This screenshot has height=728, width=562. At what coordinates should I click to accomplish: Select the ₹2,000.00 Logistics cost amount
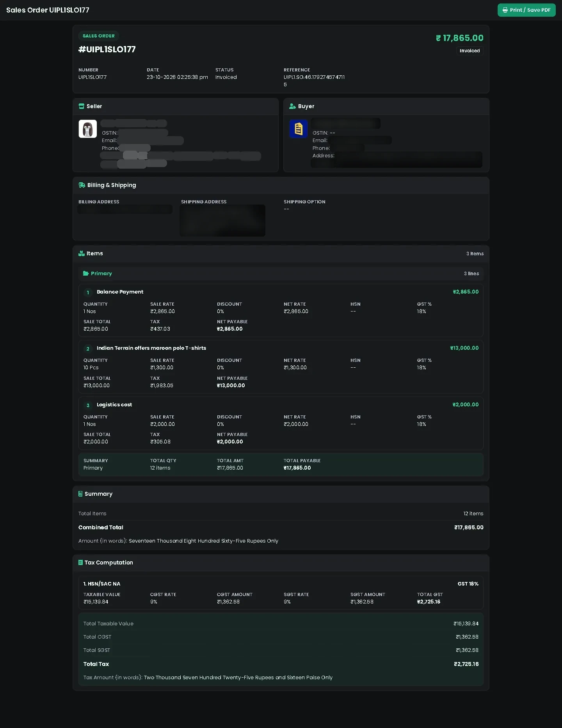(466, 404)
